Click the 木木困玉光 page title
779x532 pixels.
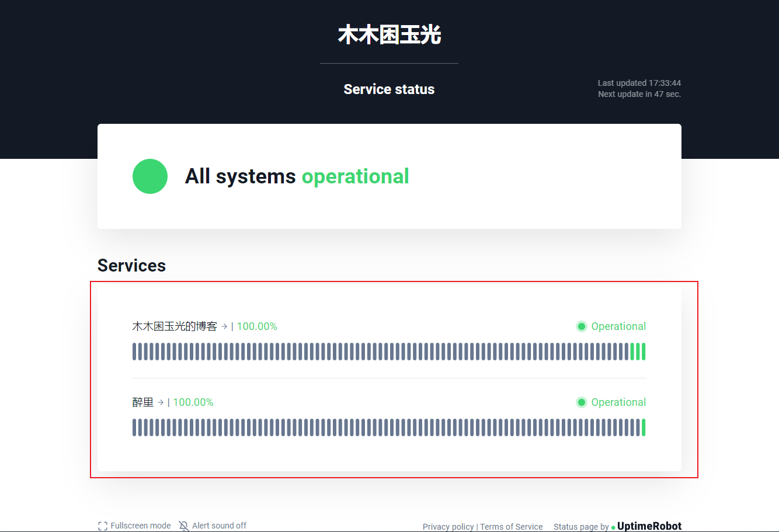389,35
